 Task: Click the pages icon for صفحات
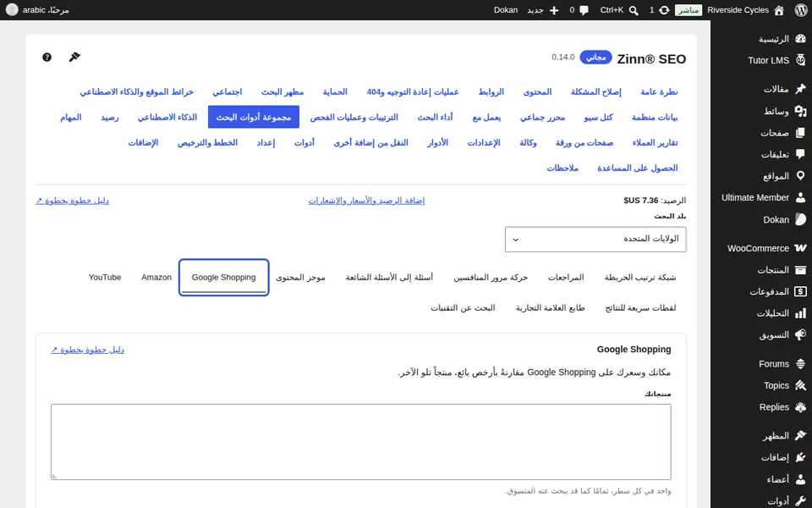[801, 133]
